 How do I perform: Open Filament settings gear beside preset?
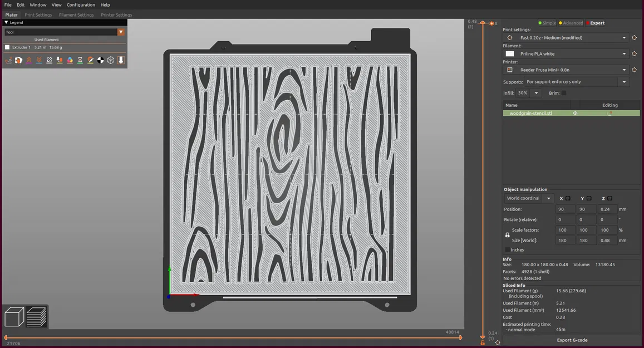(x=634, y=53)
